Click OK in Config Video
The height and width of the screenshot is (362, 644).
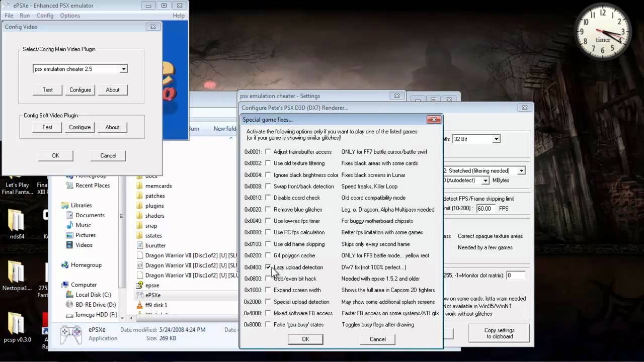click(x=55, y=156)
